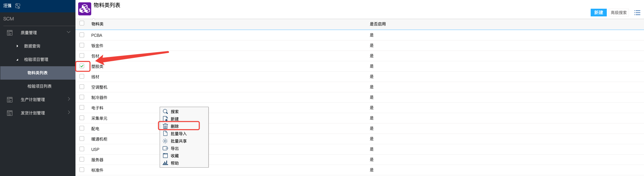Screen dimensions: 644x176
Task: Choose 批量导入 from the context menu
Action: click(178, 134)
